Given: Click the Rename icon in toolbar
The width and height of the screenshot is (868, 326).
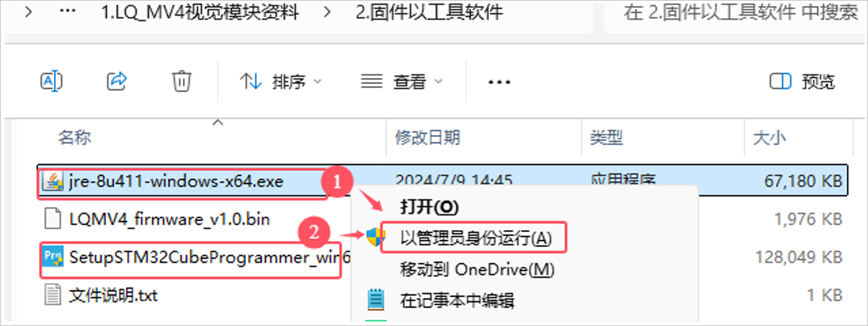Looking at the screenshot, I should tap(52, 81).
